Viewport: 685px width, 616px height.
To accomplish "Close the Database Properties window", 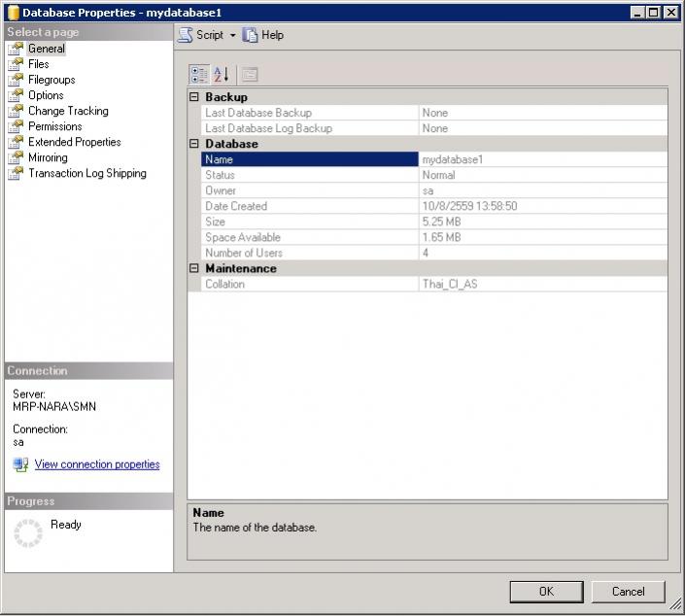I will 670,13.
